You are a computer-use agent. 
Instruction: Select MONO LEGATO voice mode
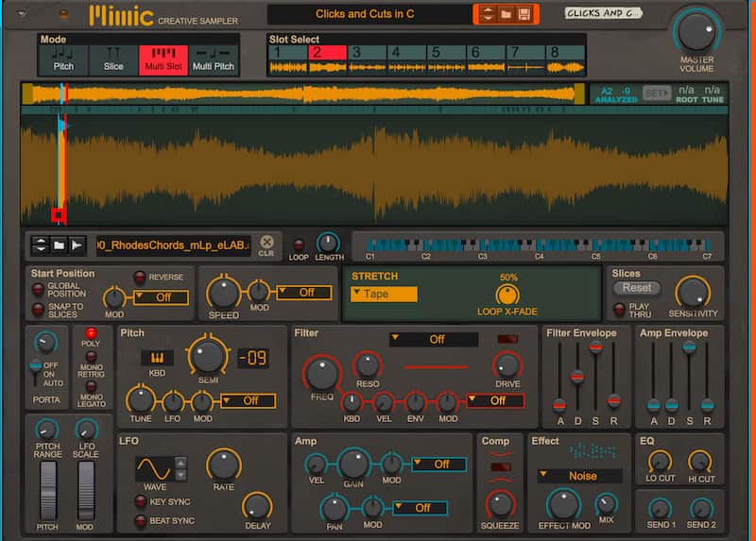[91, 386]
